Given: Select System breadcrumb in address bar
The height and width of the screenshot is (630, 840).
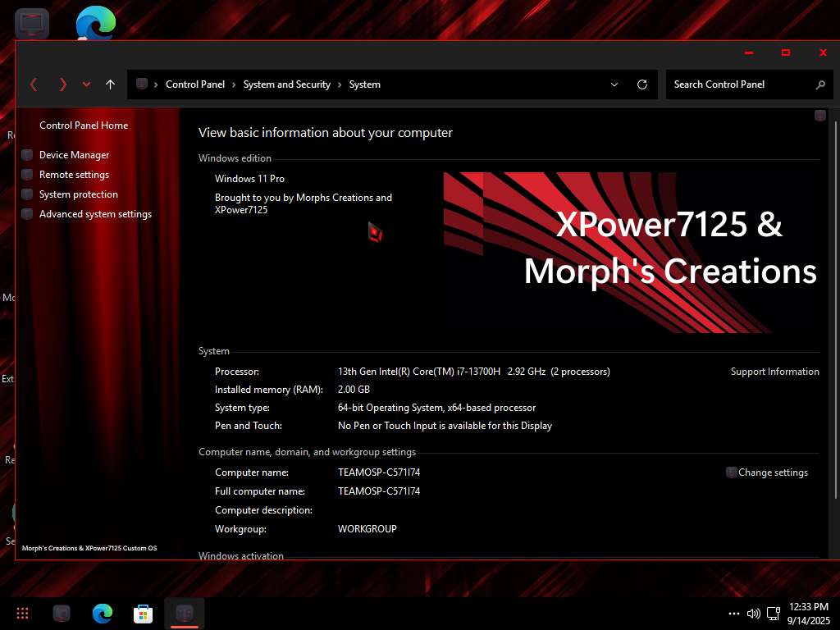Looking at the screenshot, I should (365, 84).
